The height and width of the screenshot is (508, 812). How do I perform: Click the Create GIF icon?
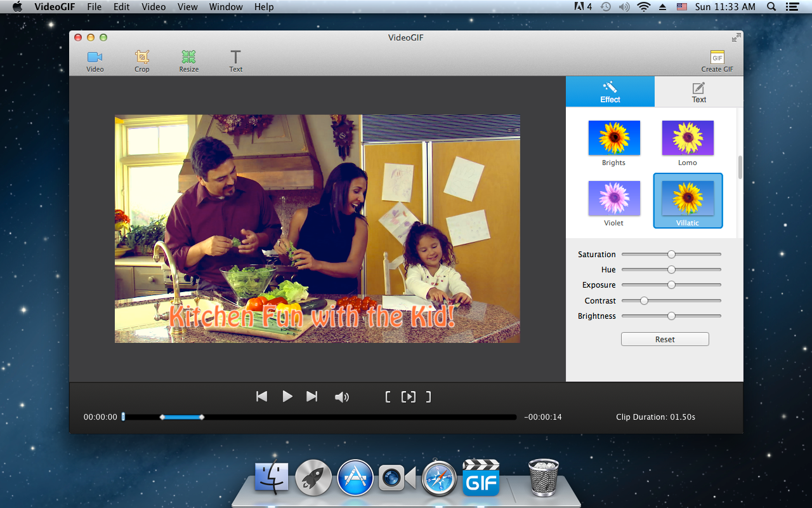716,60
